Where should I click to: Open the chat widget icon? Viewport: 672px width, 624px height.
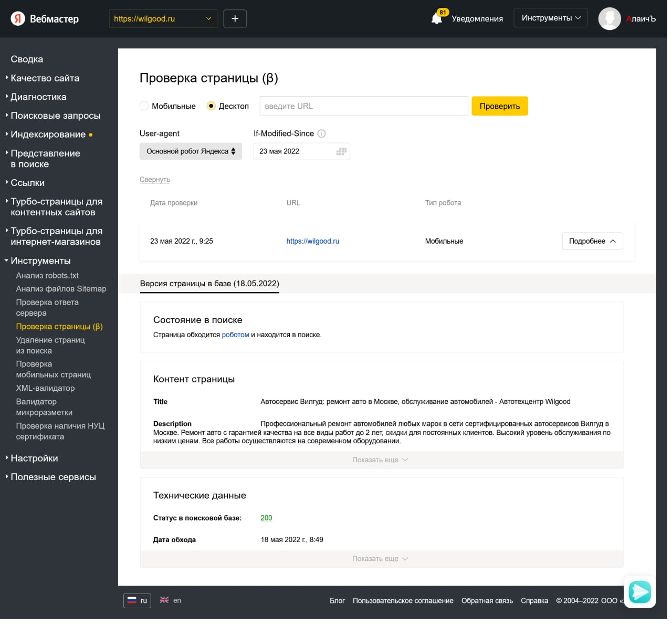tap(639, 592)
